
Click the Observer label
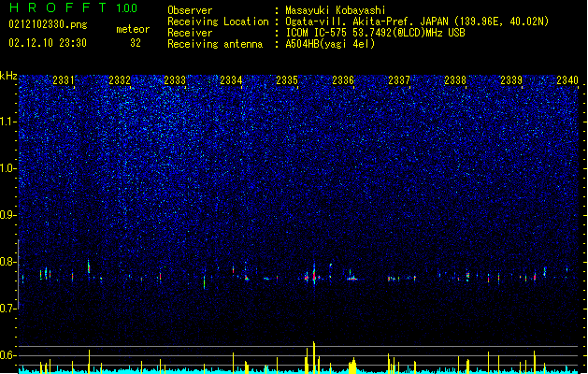(190, 10)
